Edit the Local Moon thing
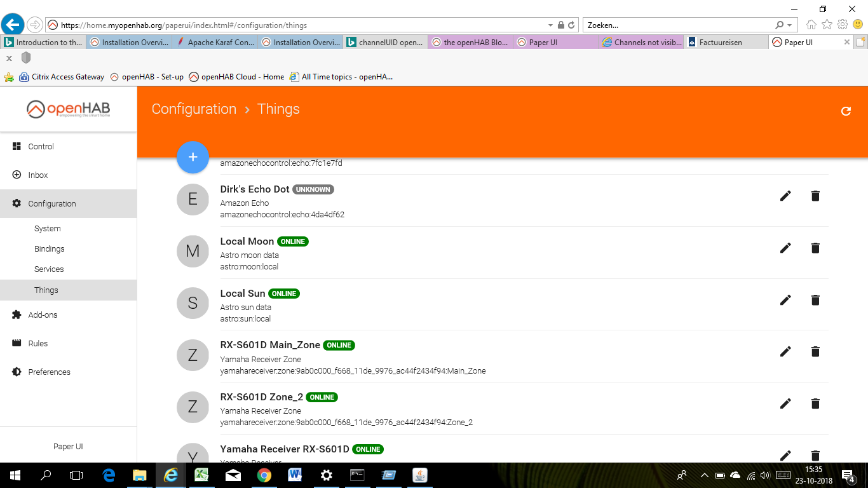This screenshot has height=488, width=868. point(785,248)
